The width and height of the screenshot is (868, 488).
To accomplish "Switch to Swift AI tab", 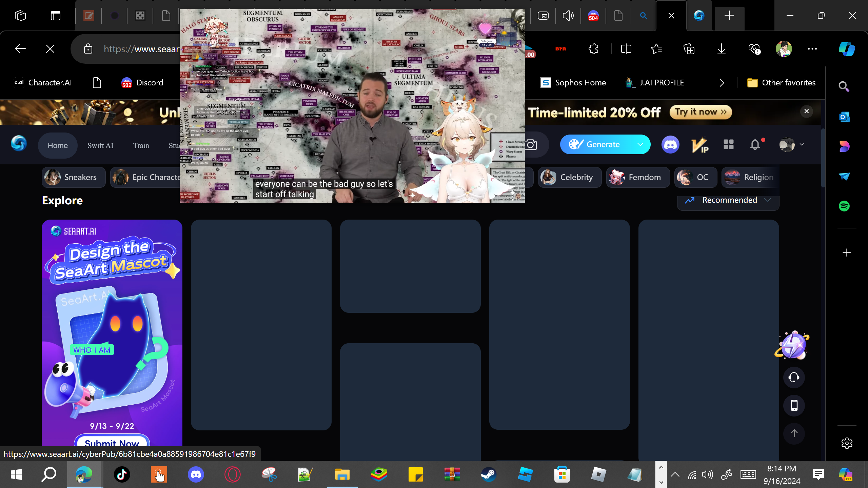I will [100, 145].
